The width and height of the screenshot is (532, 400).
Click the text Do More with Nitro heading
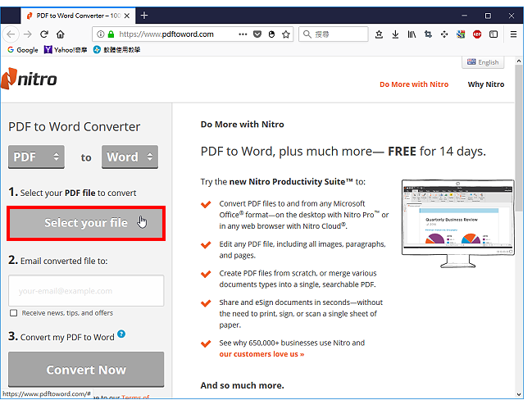tap(243, 124)
